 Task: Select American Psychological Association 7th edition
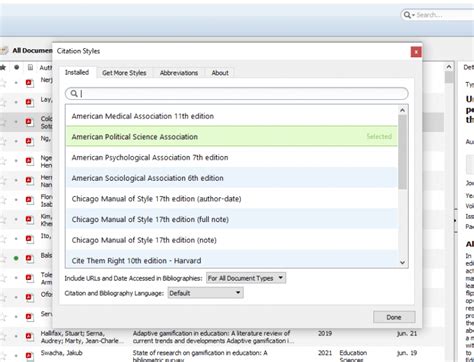232,157
